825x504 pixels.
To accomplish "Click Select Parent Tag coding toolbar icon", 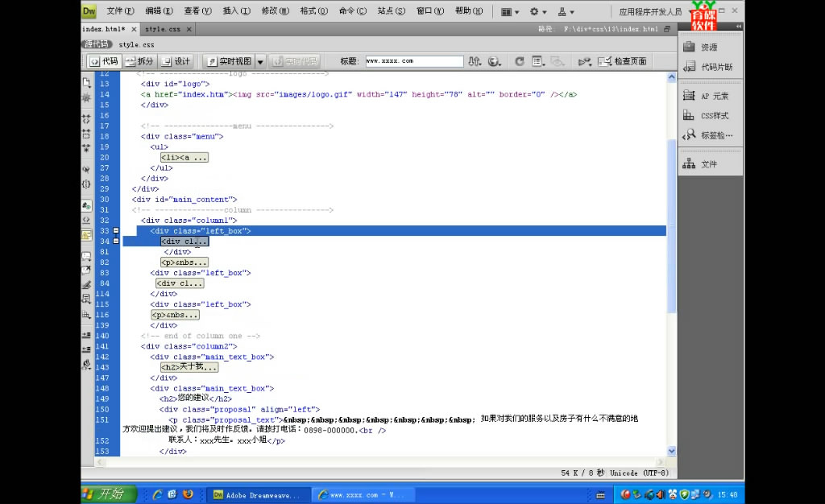I will coord(86,169).
